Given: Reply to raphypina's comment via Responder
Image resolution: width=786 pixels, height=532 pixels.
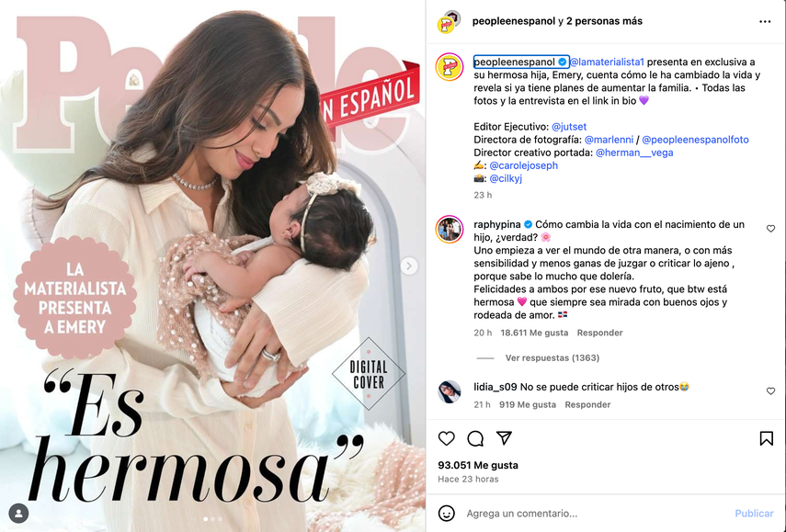Looking at the screenshot, I should tap(599, 333).
